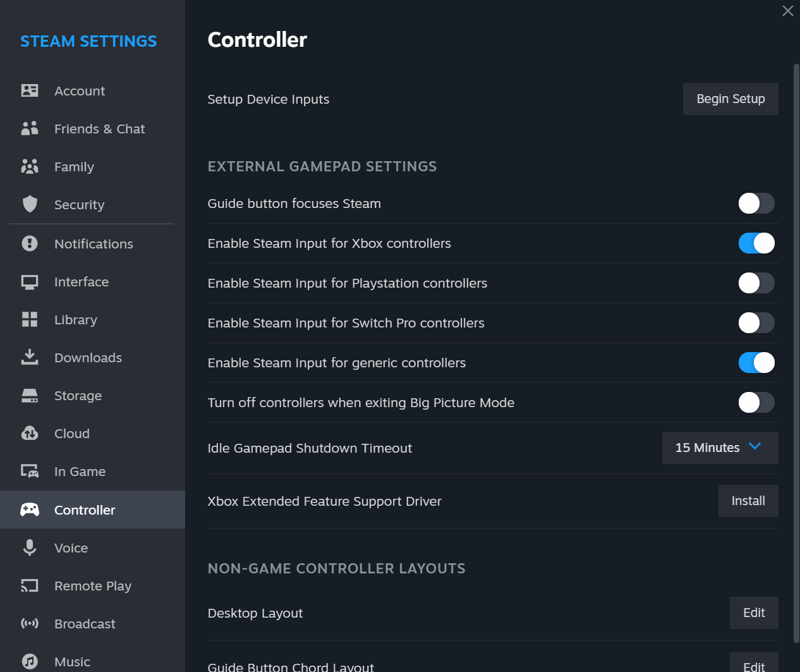Open Cloud settings label
Image resolution: width=800 pixels, height=672 pixels.
[x=72, y=434]
